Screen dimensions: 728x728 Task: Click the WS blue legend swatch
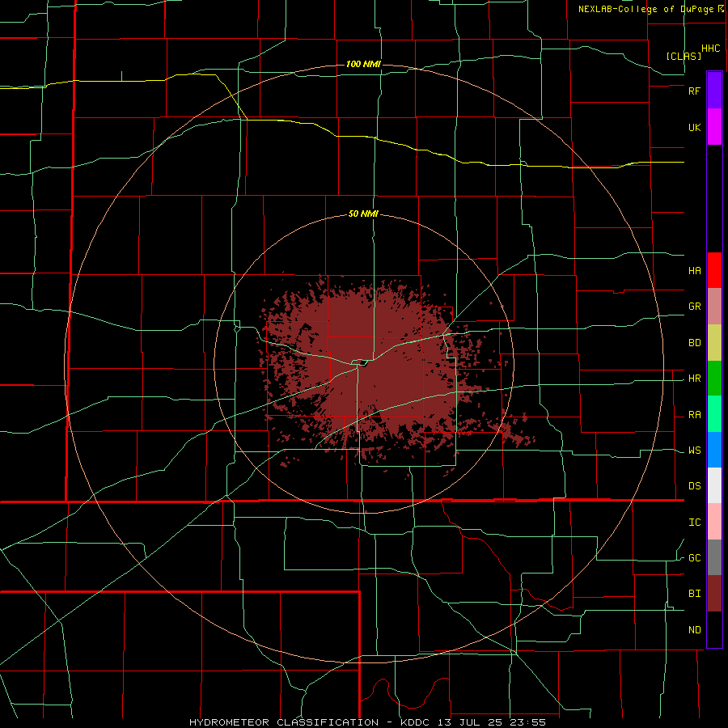714,450
